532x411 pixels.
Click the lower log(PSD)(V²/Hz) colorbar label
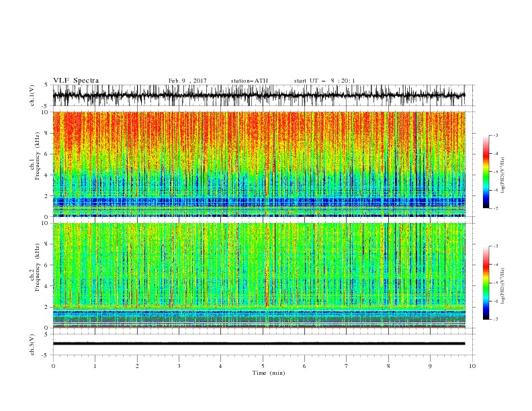502,286
